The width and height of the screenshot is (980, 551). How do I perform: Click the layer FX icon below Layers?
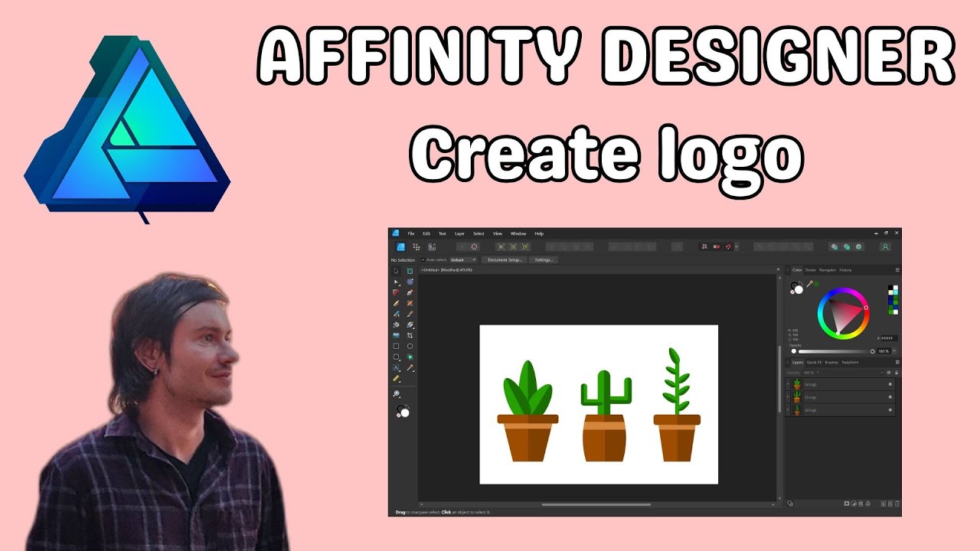861,504
